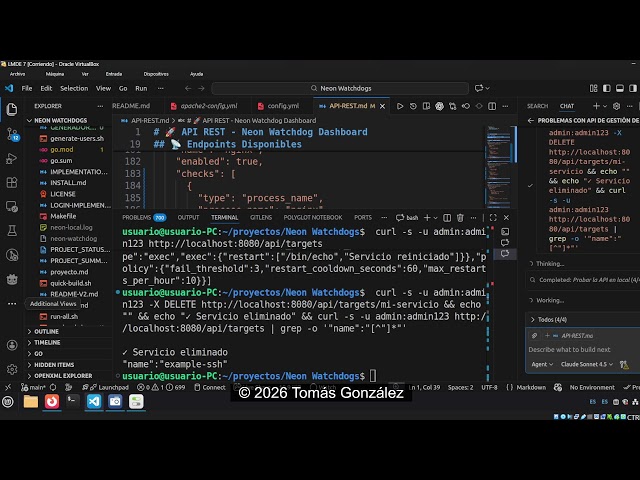This screenshot has width=640, height=480.
Task: Open the Explorer view in the activity bar
Action: (12, 109)
